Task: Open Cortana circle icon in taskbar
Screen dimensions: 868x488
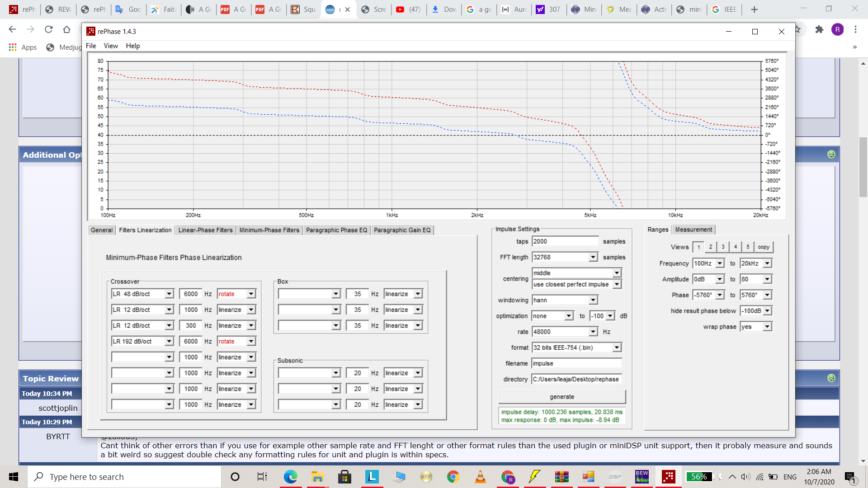Action: [x=235, y=477]
